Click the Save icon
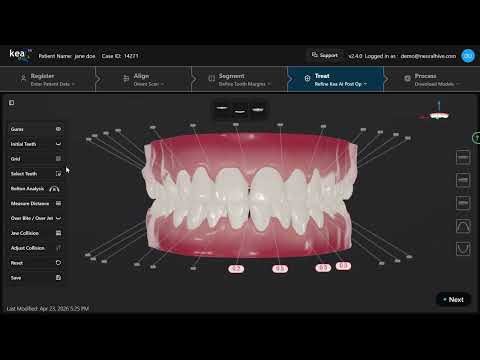Image resolution: width=480 pixels, height=360 pixels. [58, 277]
